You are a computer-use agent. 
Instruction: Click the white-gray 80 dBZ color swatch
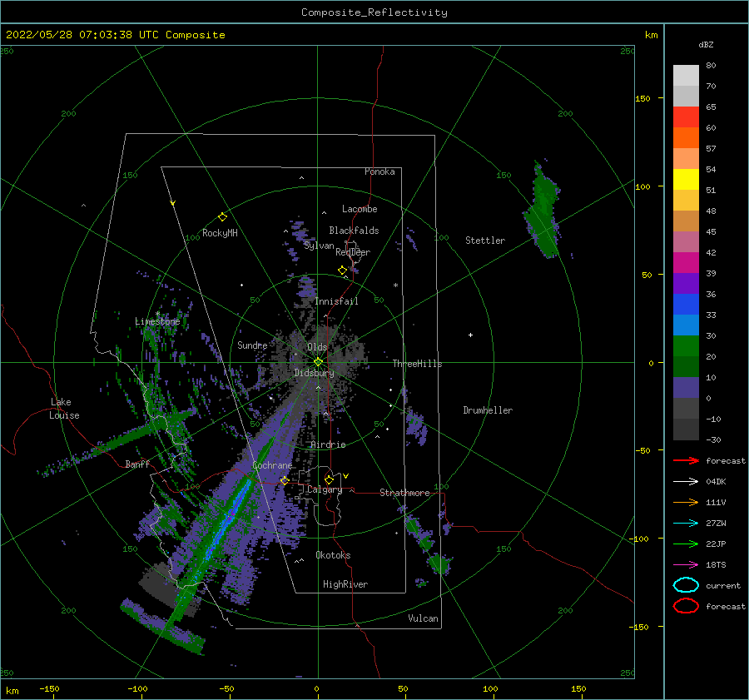(x=686, y=75)
